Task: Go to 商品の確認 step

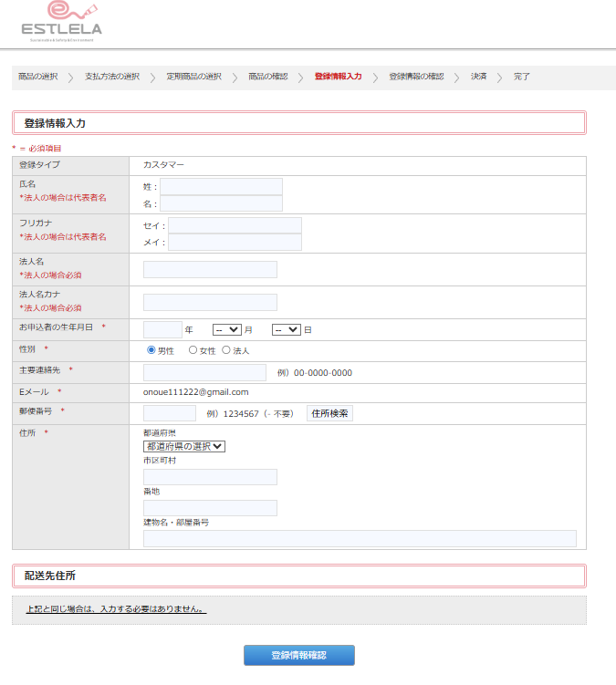Action: (268, 77)
